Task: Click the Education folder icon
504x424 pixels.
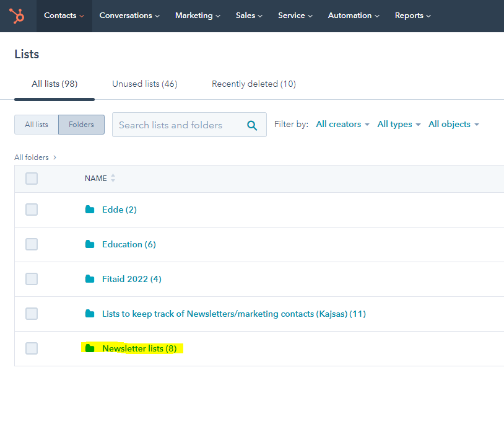Action: (90, 244)
